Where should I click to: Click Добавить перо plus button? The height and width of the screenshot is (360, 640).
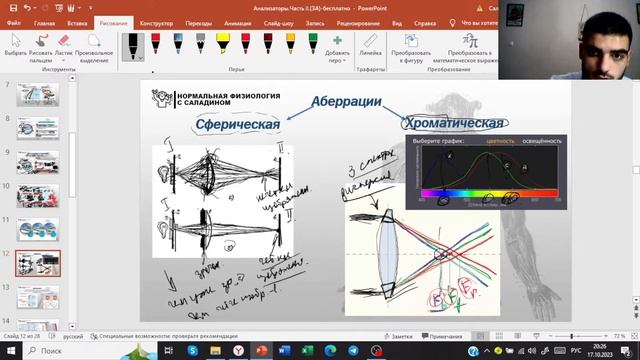pos(337,48)
